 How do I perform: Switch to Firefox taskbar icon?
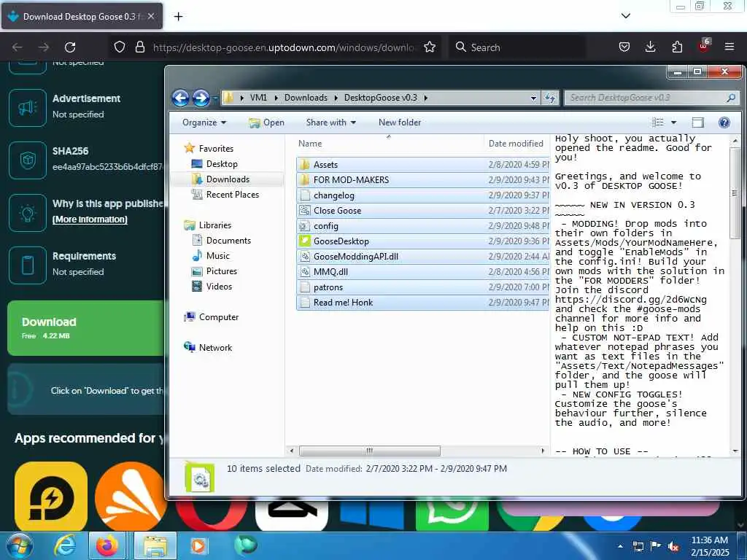click(107, 546)
